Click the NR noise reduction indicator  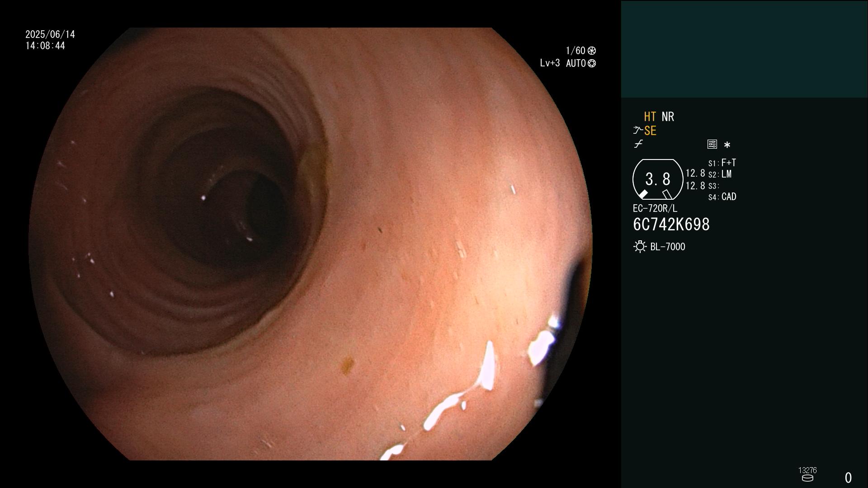[x=668, y=117]
